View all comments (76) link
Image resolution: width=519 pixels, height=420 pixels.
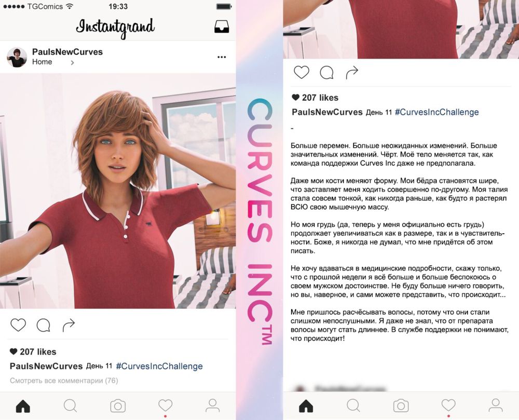[64, 381]
